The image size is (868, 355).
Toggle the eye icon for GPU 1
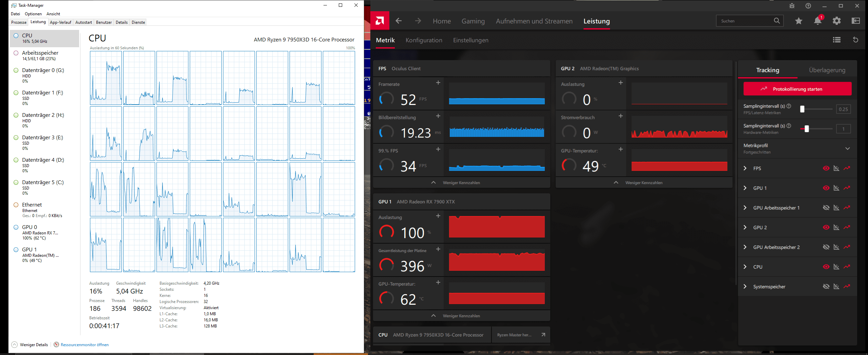826,188
